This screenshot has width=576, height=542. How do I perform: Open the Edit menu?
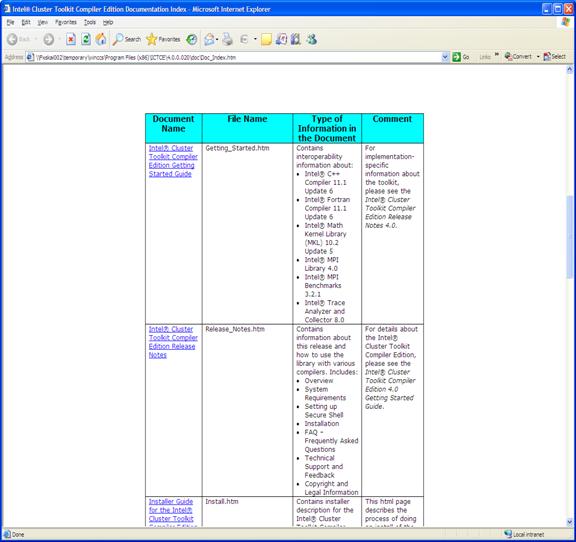(x=26, y=22)
